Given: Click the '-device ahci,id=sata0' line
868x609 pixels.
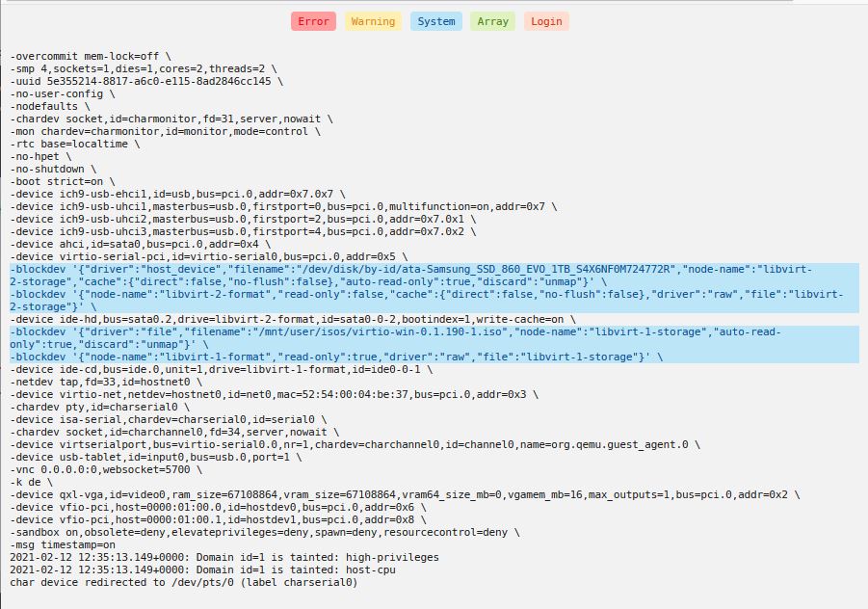Looking at the screenshot, I should click(141, 244).
